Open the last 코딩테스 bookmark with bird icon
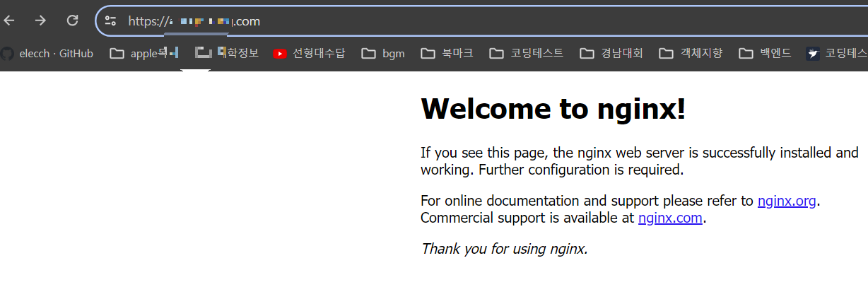 point(837,53)
